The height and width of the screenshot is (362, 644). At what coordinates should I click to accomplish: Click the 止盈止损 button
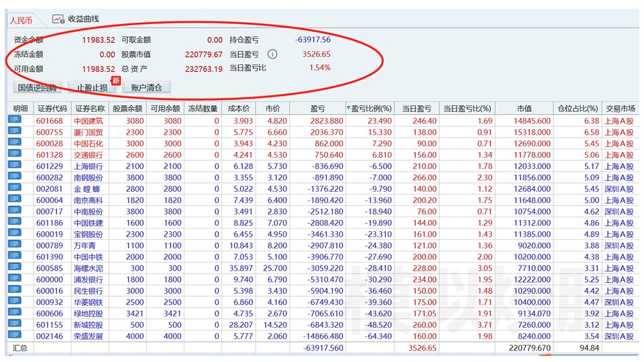[x=93, y=87]
